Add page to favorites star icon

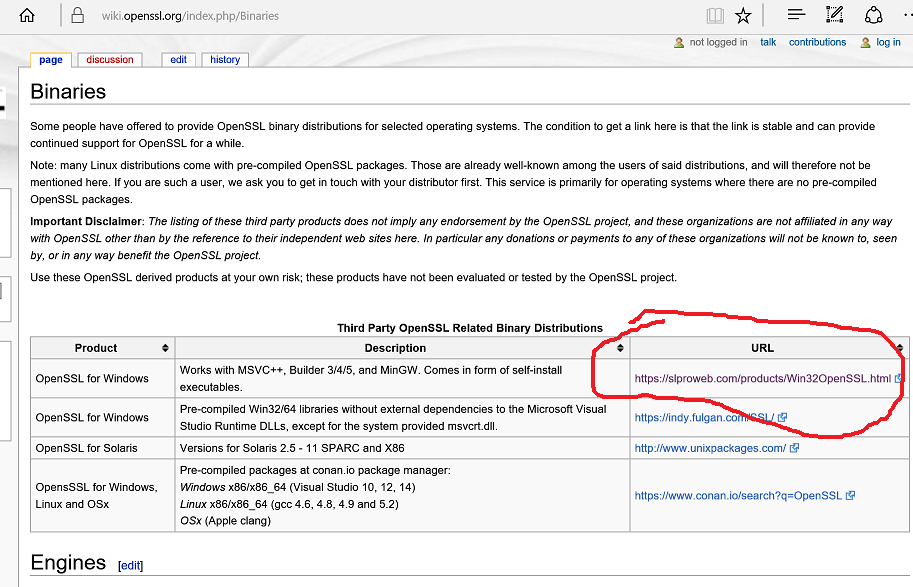pyautogui.click(x=743, y=16)
